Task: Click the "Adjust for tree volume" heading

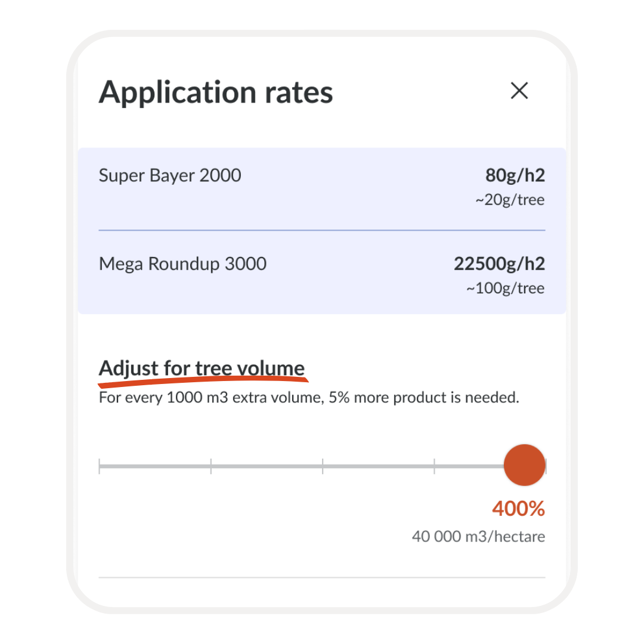Action: click(202, 368)
